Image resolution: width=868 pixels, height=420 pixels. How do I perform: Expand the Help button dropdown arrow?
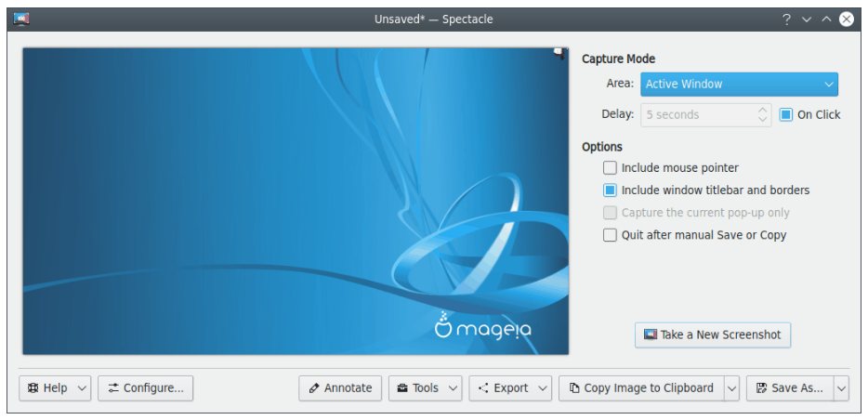83,388
